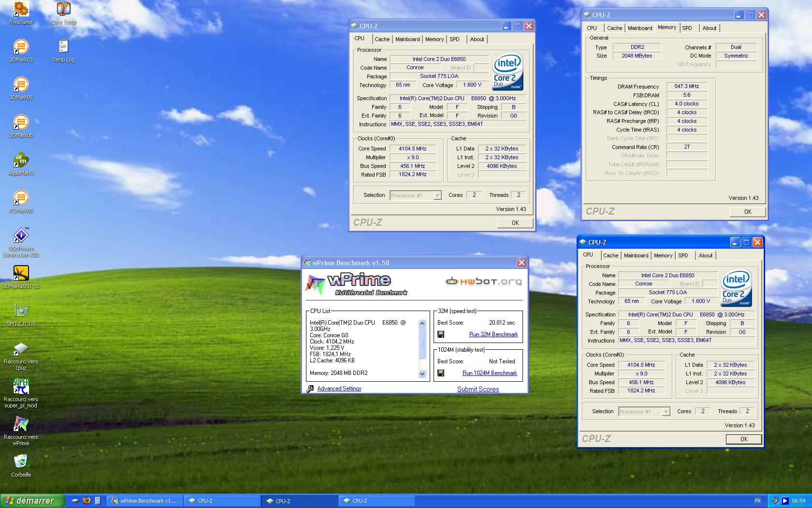Click the Channels # value Dual
812x508 pixels.
[736, 47]
